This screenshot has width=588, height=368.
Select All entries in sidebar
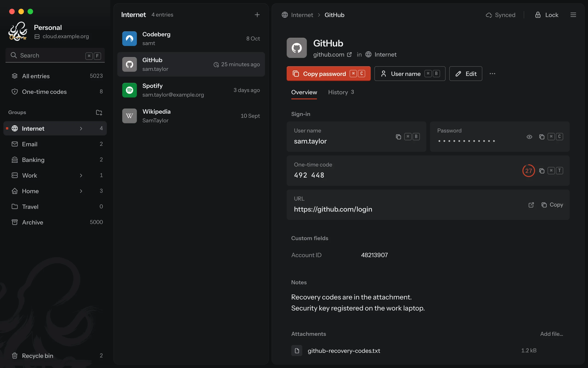coord(55,76)
